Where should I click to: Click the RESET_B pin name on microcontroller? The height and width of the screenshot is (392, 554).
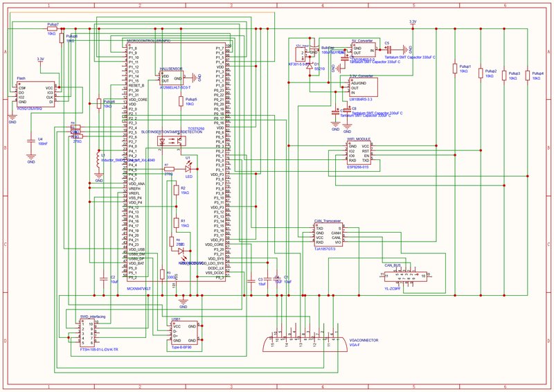pyautogui.click(x=136, y=86)
